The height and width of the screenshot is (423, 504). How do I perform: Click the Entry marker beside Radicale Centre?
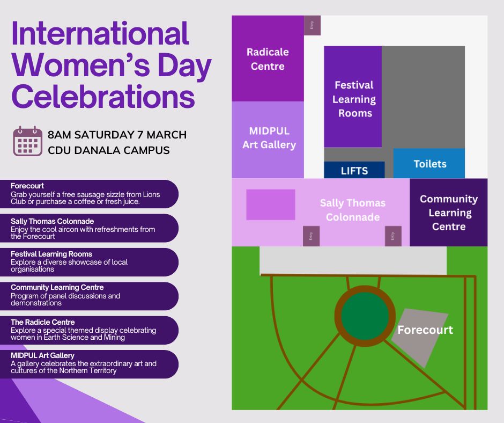[x=312, y=25]
